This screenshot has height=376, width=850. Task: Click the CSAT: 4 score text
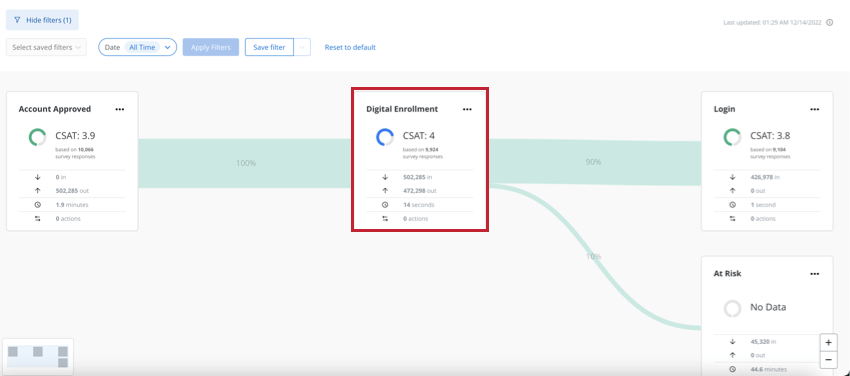point(418,135)
